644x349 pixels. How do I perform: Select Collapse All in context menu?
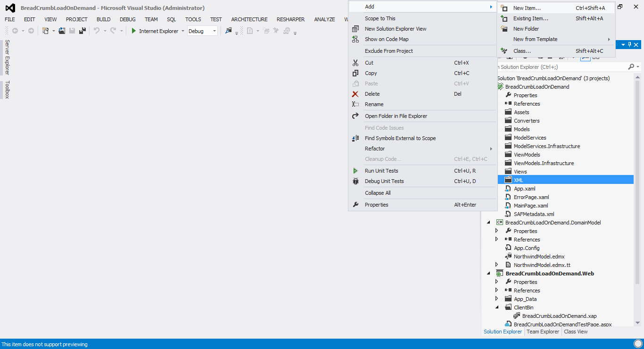422,193
